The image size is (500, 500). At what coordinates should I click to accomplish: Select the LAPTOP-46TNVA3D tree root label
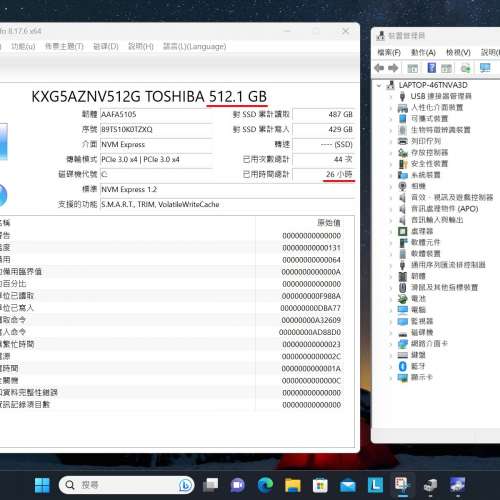coord(433,85)
